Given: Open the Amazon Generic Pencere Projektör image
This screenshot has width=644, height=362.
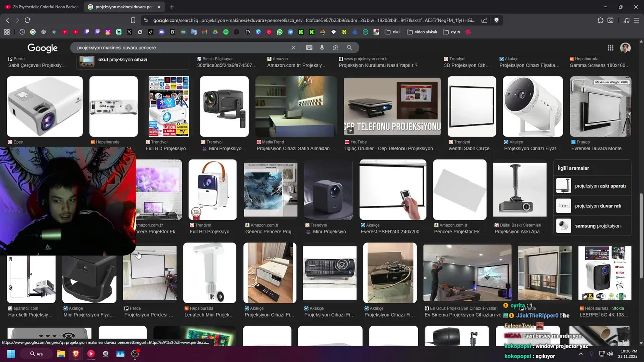Looking at the screenshot, I should click(271, 190).
